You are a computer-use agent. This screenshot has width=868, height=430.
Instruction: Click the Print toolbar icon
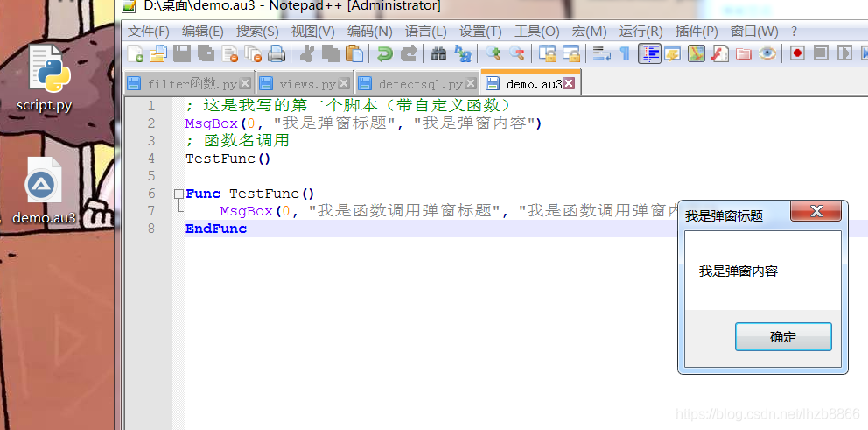[x=276, y=53]
